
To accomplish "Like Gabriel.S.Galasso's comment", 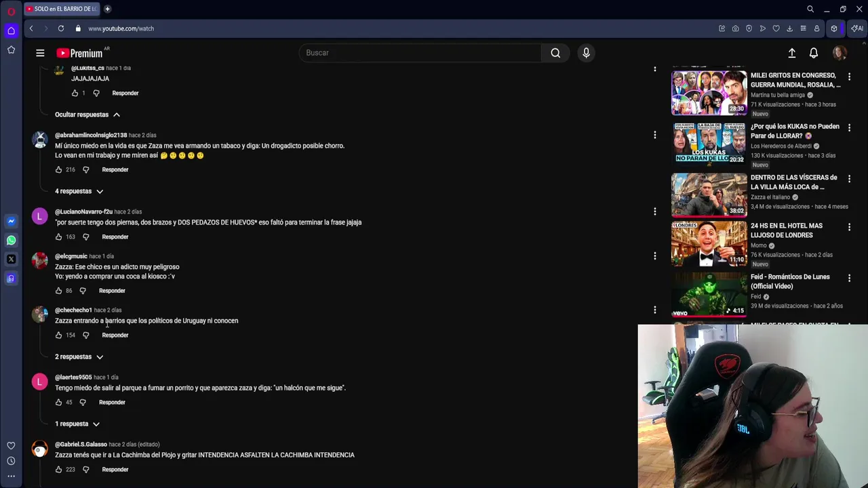I will coord(58,469).
